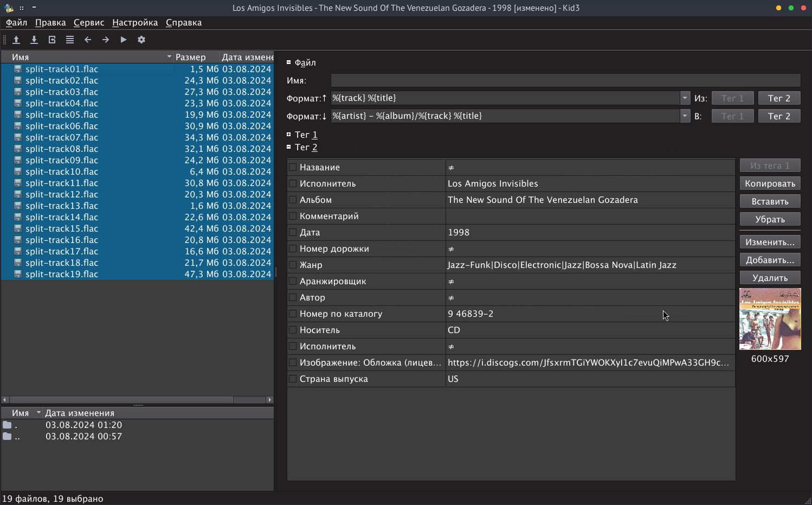Tick the Носитель tag checkbox
The width and height of the screenshot is (812, 505).
tap(293, 330)
